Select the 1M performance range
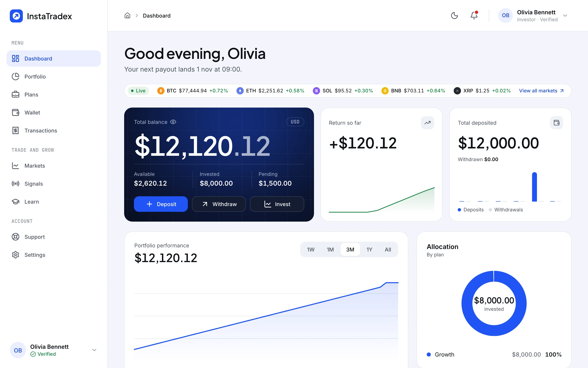 tap(331, 249)
